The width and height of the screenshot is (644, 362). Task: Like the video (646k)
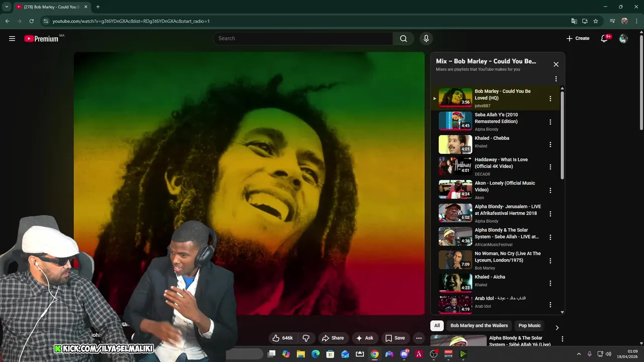tap(283, 338)
